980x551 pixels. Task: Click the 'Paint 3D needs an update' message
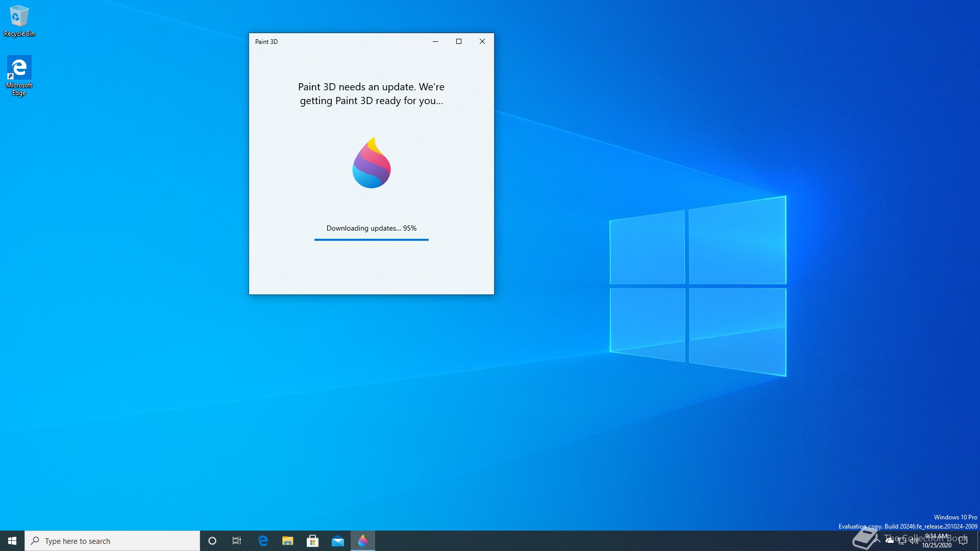[x=372, y=94]
